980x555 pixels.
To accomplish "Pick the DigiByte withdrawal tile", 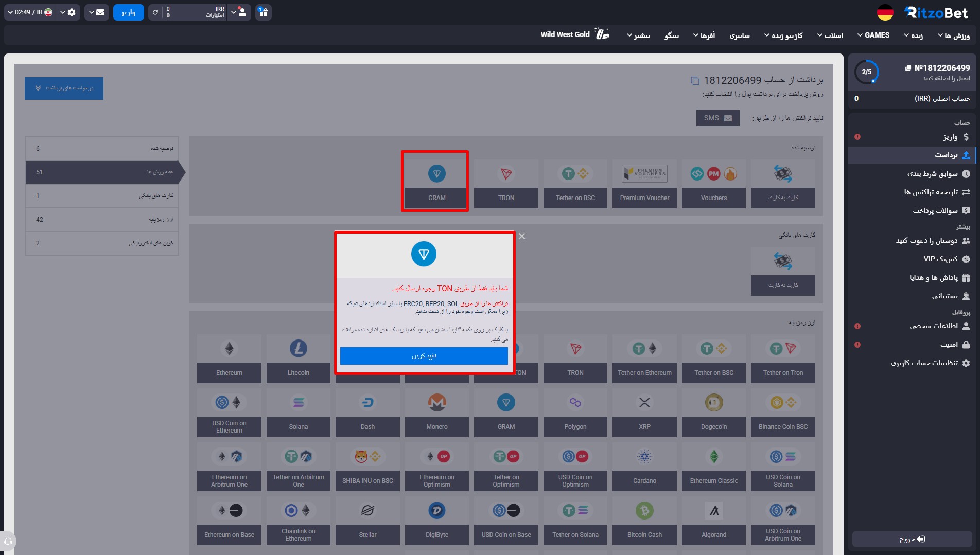I will click(x=437, y=521).
